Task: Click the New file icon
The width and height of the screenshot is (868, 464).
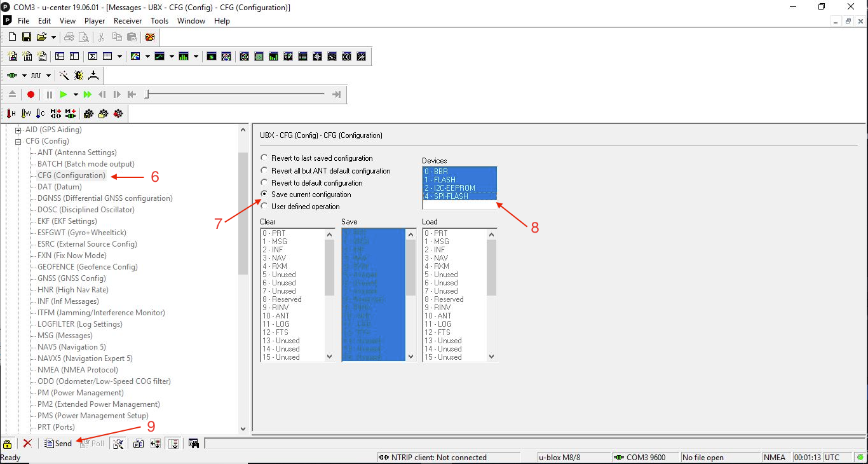Action: pyautogui.click(x=12, y=38)
